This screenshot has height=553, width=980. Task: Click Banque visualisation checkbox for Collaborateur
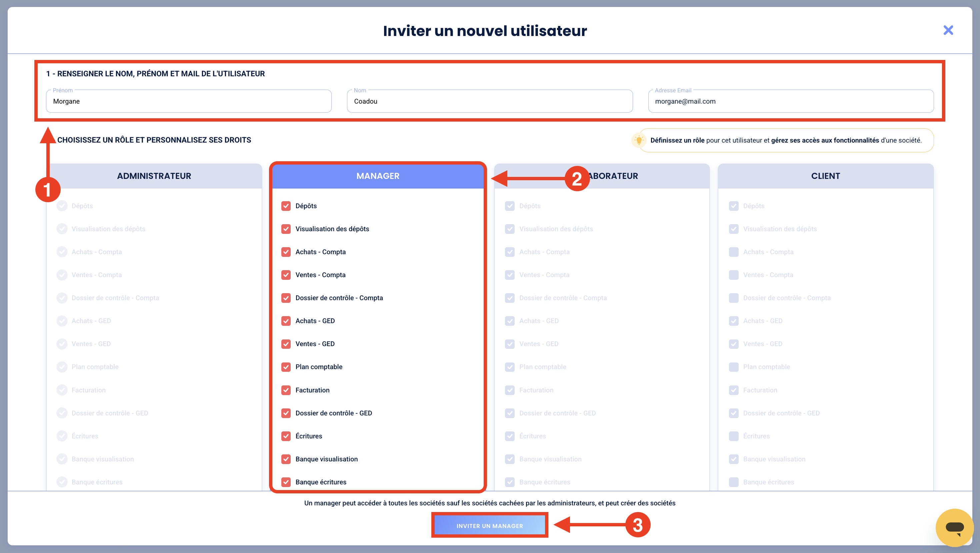[x=510, y=459]
